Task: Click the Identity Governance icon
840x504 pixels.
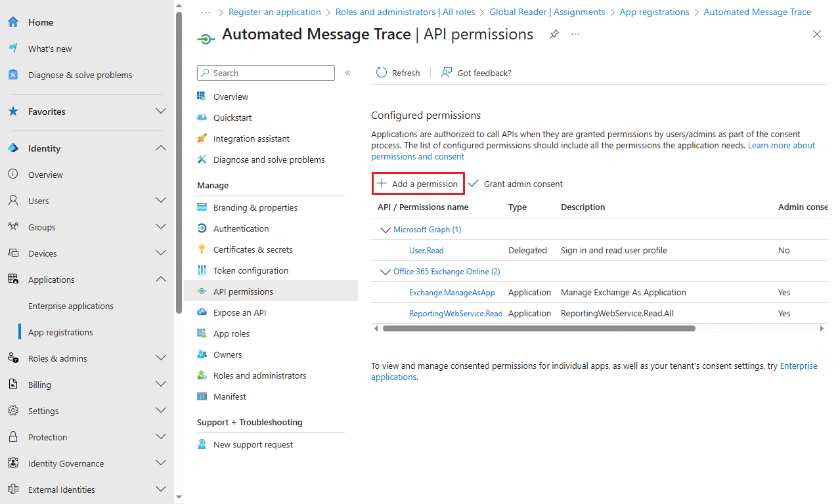Action: [x=13, y=463]
